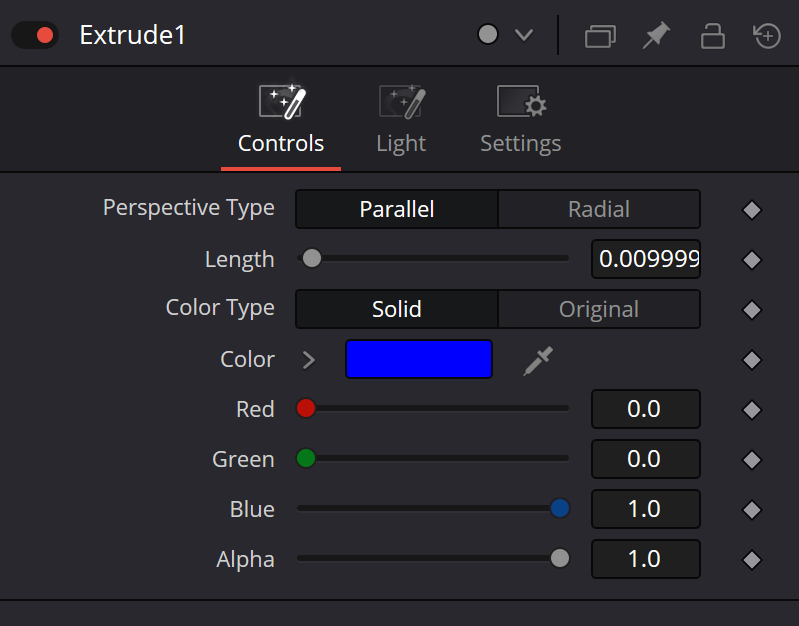Switch to the Controls tab

pyautogui.click(x=281, y=121)
